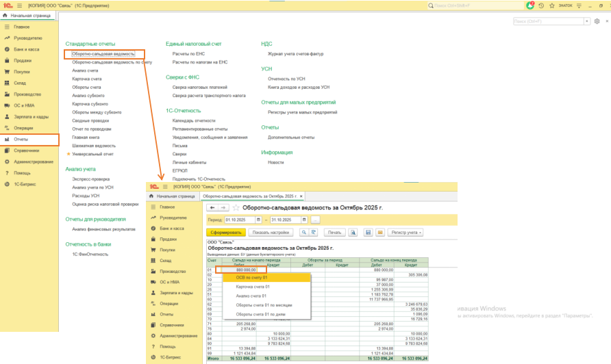Switch to Начальная страница tab in main window
The image size is (611, 364).
(27, 16)
